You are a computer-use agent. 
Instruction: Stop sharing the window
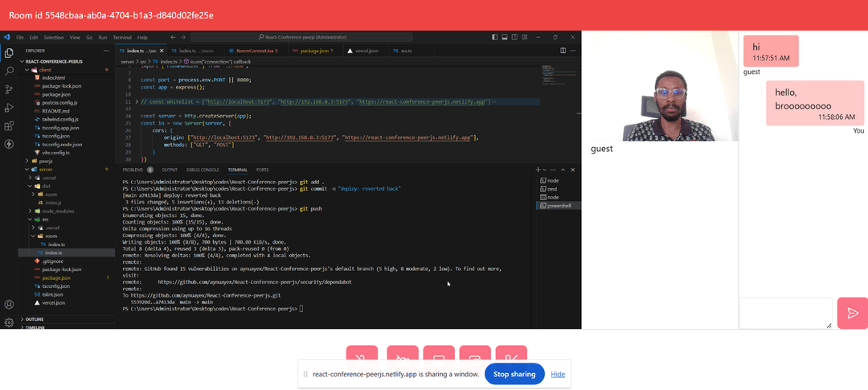514,374
